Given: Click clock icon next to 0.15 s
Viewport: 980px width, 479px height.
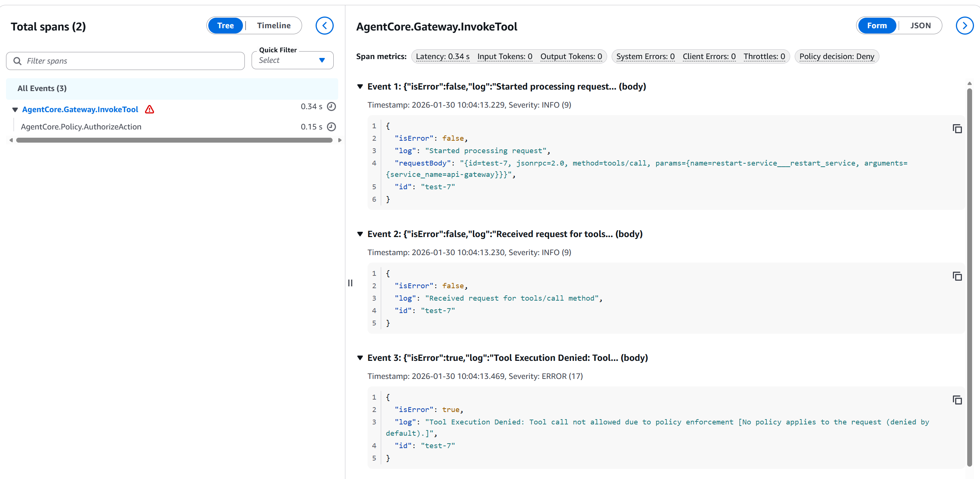Looking at the screenshot, I should (x=331, y=126).
